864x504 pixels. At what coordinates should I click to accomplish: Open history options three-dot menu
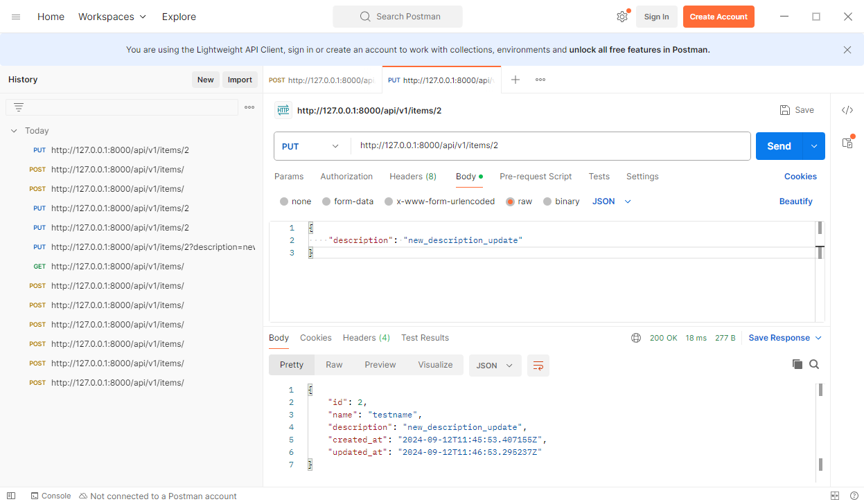pos(249,107)
